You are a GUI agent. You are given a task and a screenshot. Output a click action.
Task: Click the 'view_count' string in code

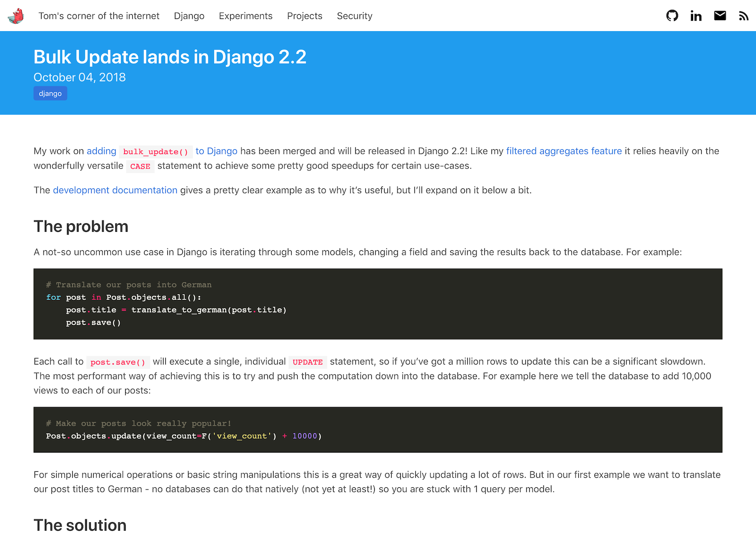[x=242, y=436]
